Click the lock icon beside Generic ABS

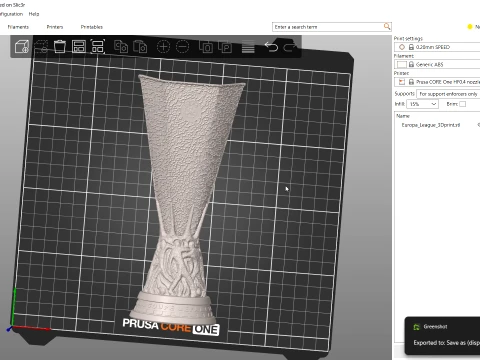coord(411,64)
